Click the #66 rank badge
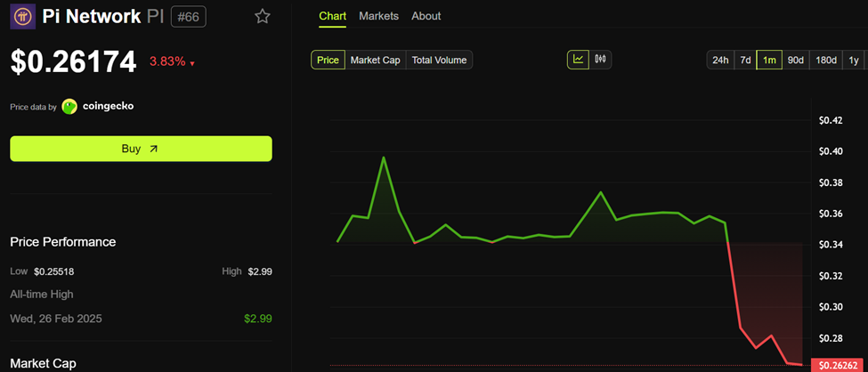Image resolution: width=868 pixels, height=372 pixels. point(188,16)
